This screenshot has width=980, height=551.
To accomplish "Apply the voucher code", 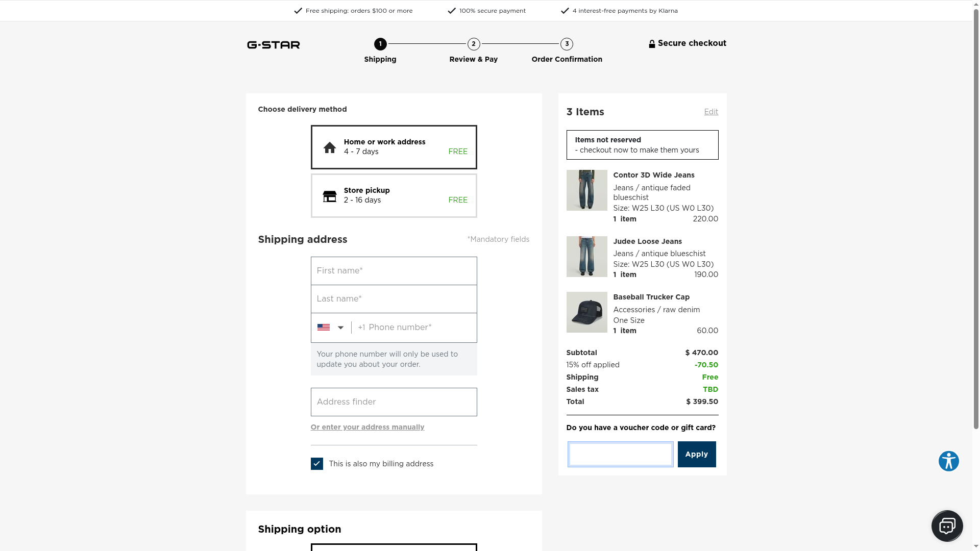I will pyautogui.click(x=696, y=454).
